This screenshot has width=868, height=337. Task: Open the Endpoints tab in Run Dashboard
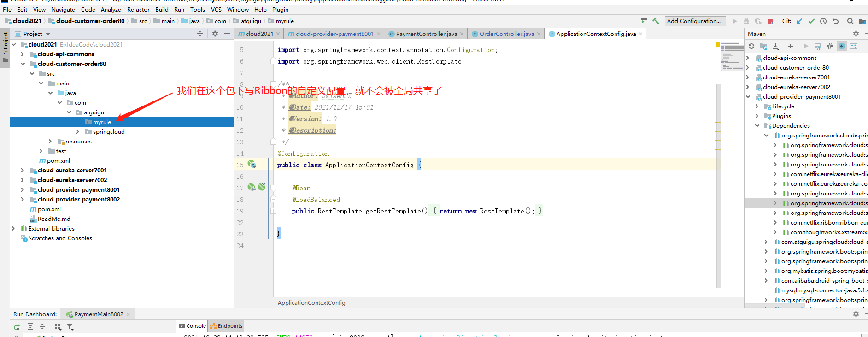point(226,326)
